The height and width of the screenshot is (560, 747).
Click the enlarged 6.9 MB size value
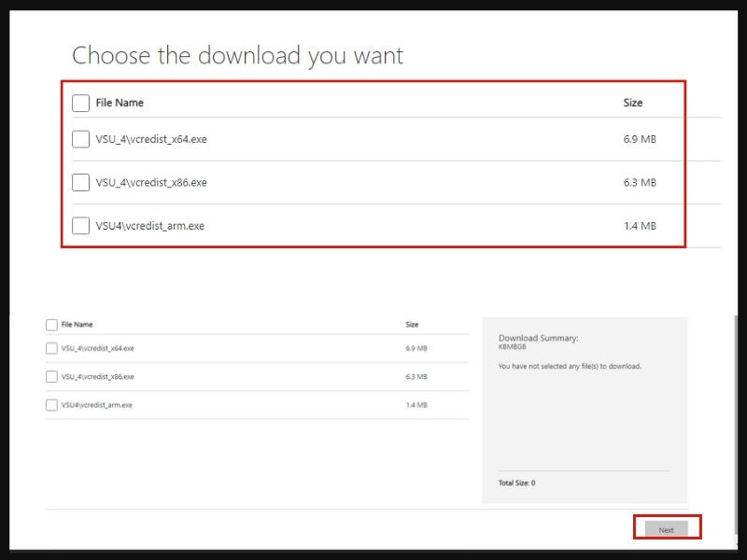(640, 139)
